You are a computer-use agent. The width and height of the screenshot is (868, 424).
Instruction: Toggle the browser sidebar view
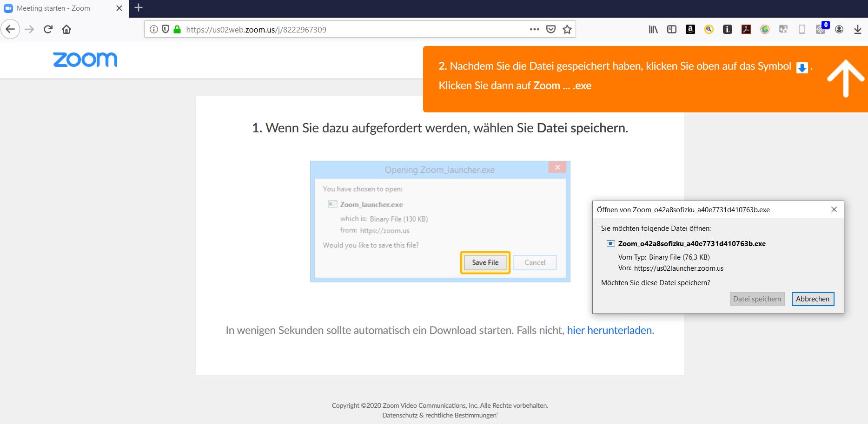672,29
